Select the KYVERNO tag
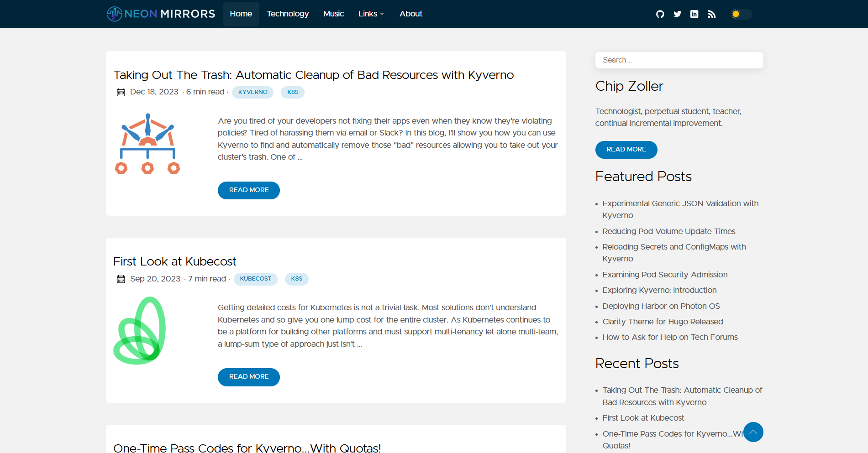This screenshot has height=453, width=868. [253, 92]
